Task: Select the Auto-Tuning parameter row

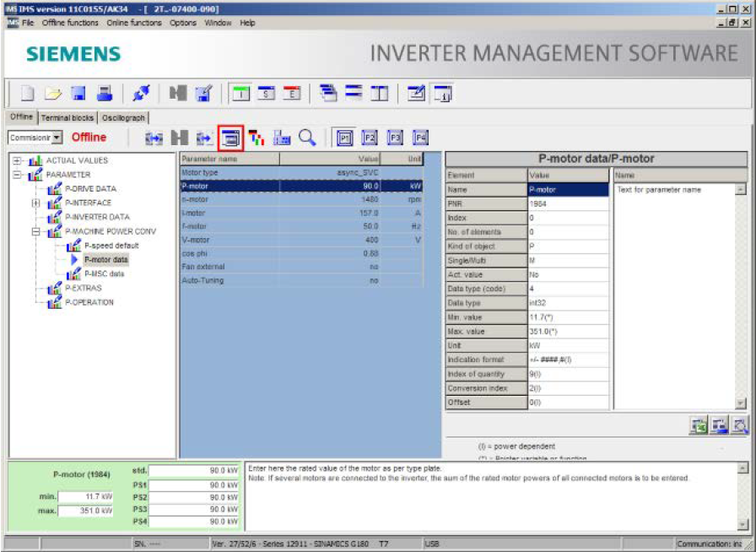Action: click(302, 280)
